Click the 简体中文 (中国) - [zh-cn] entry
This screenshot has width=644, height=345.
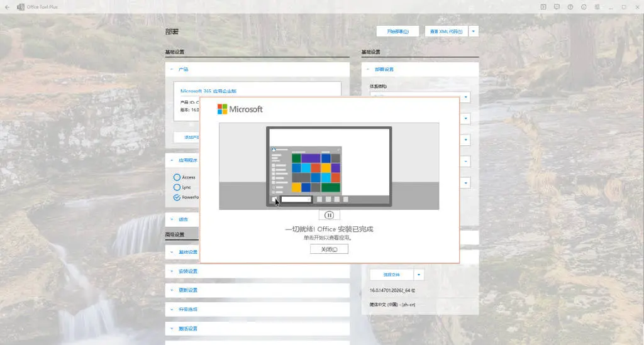pos(392,304)
